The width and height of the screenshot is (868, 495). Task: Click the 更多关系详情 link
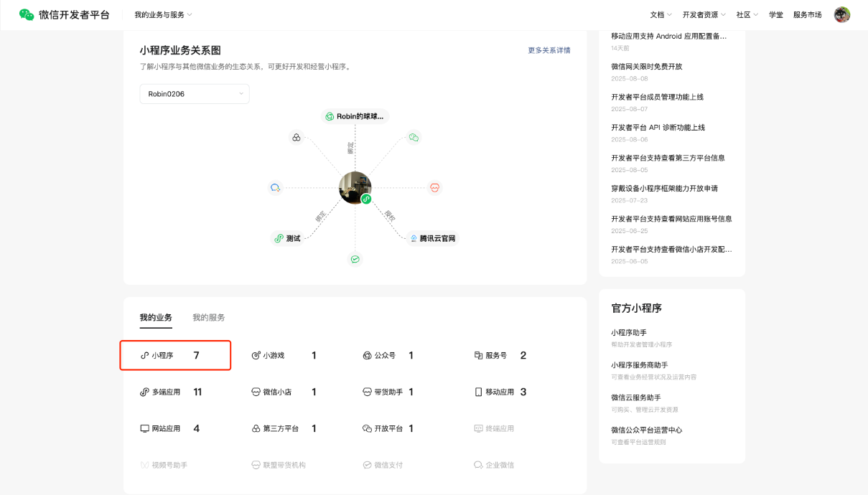(549, 50)
